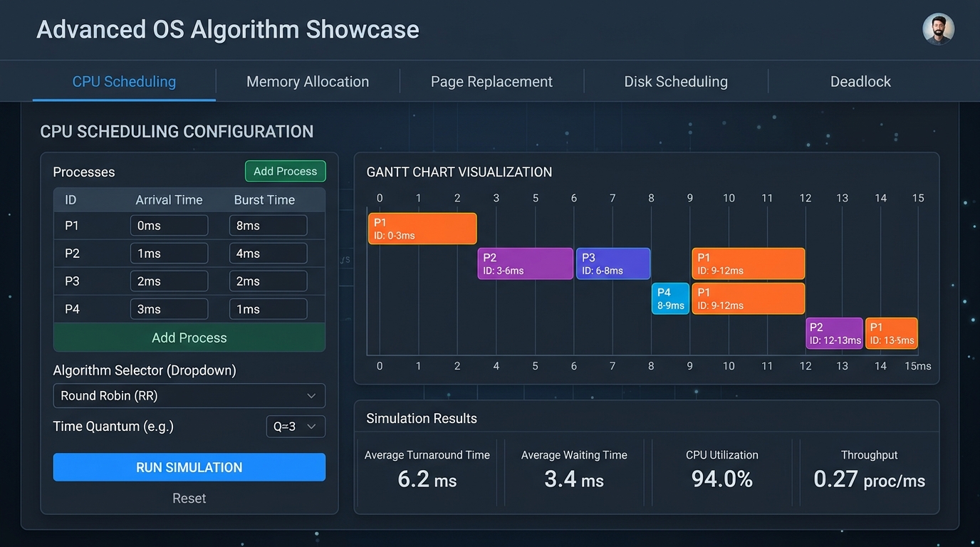Click the 94.0% CPU utilization value
980x547 pixels.
722,479
